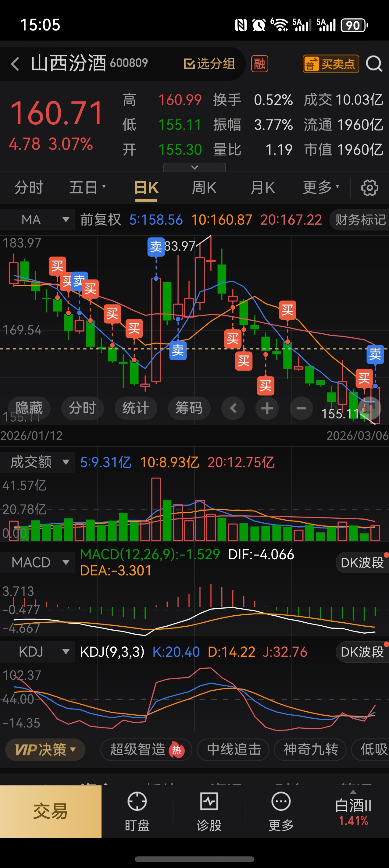Expand VIP决策 menu
Screen dimensions: 389x868
tap(45, 750)
